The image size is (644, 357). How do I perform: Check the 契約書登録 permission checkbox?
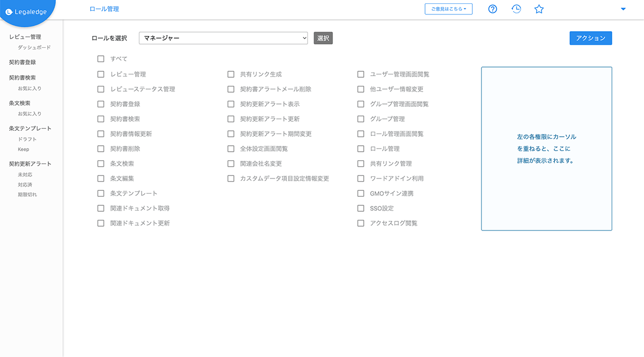[101, 104]
